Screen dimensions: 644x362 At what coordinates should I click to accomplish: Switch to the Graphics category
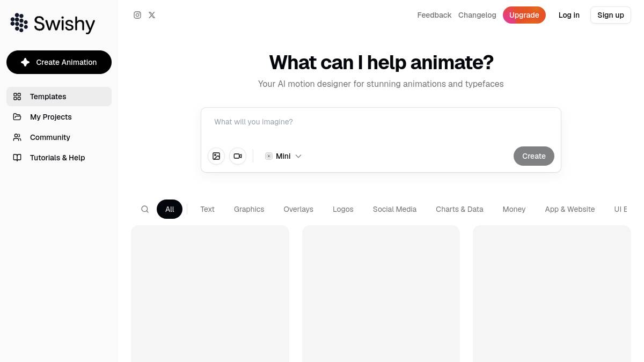(249, 209)
